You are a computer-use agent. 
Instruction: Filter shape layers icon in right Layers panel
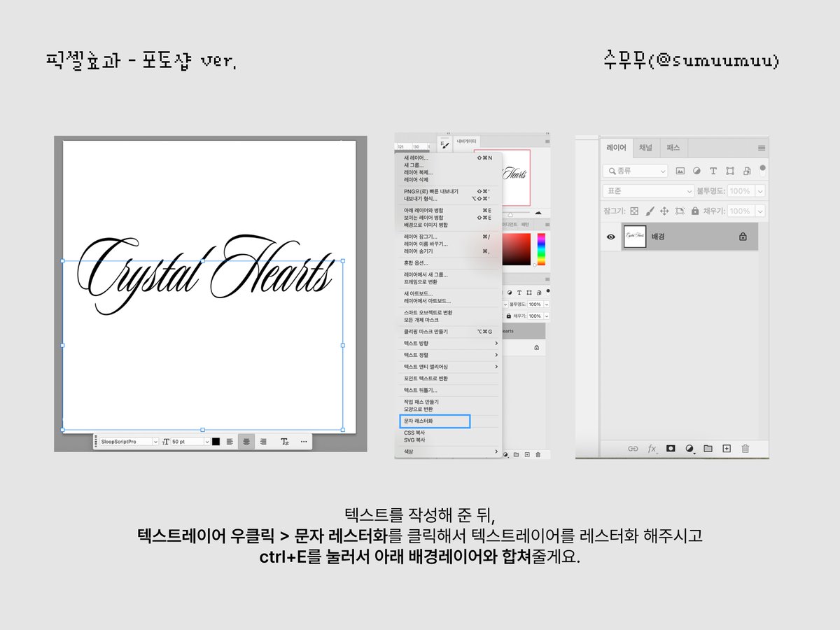(730, 171)
